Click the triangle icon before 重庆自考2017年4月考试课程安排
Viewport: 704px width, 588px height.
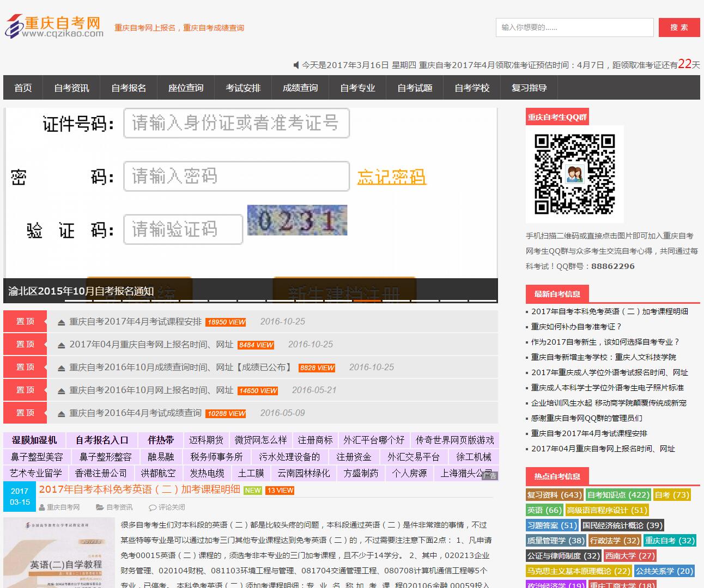point(62,322)
